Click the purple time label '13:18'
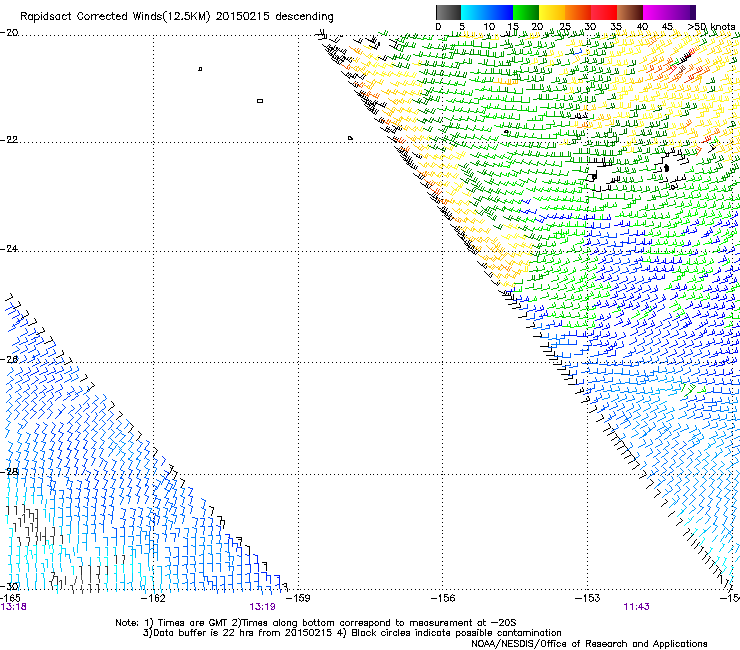The image size is (740, 650). tap(14, 607)
